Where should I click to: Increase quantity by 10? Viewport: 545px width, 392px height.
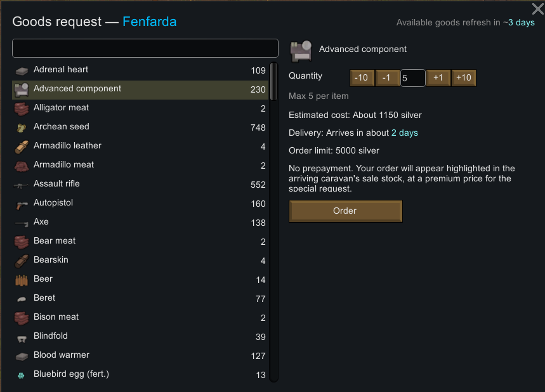pos(464,78)
